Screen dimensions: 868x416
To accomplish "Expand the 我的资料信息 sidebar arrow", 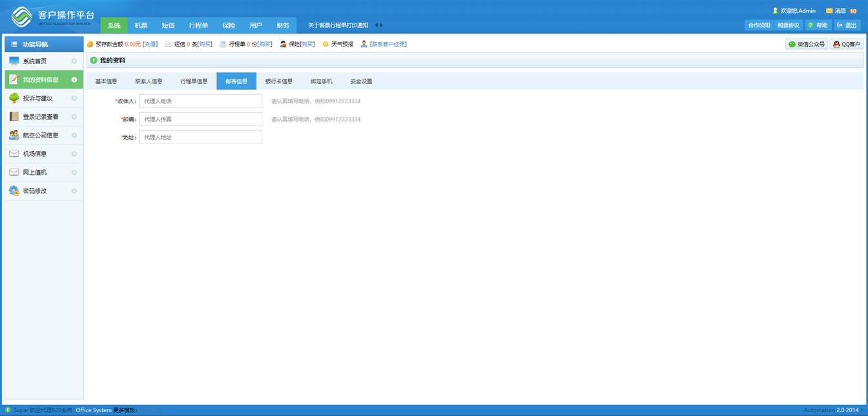I will (74, 80).
